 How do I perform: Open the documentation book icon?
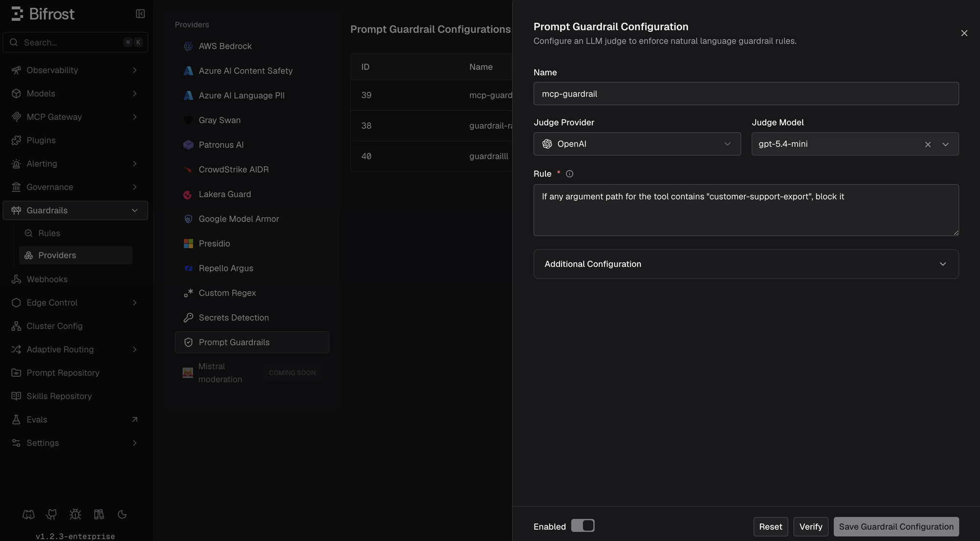[x=99, y=514]
